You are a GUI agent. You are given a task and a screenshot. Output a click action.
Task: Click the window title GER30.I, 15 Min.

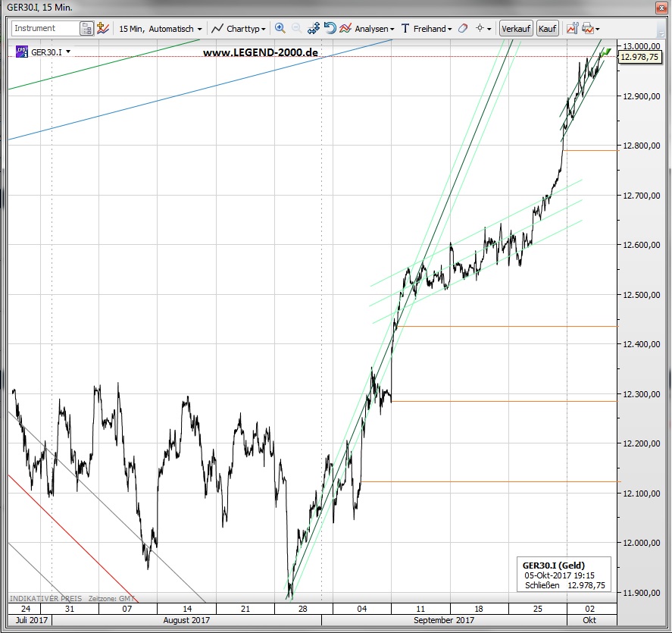(39, 8)
